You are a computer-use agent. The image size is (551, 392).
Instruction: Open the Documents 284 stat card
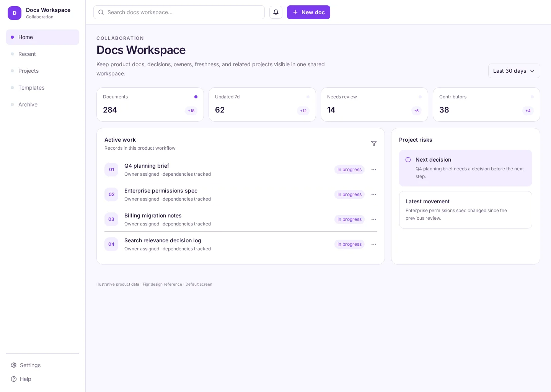point(150,105)
